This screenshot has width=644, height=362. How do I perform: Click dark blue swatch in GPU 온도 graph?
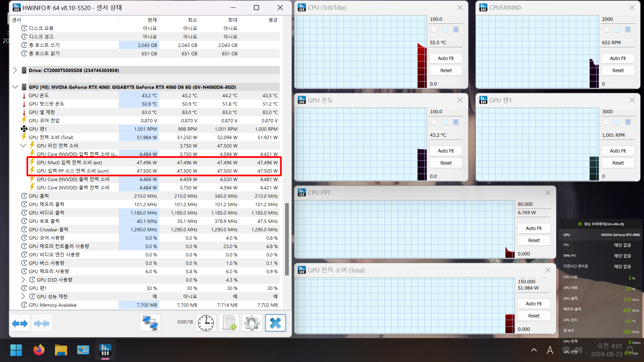(456, 122)
